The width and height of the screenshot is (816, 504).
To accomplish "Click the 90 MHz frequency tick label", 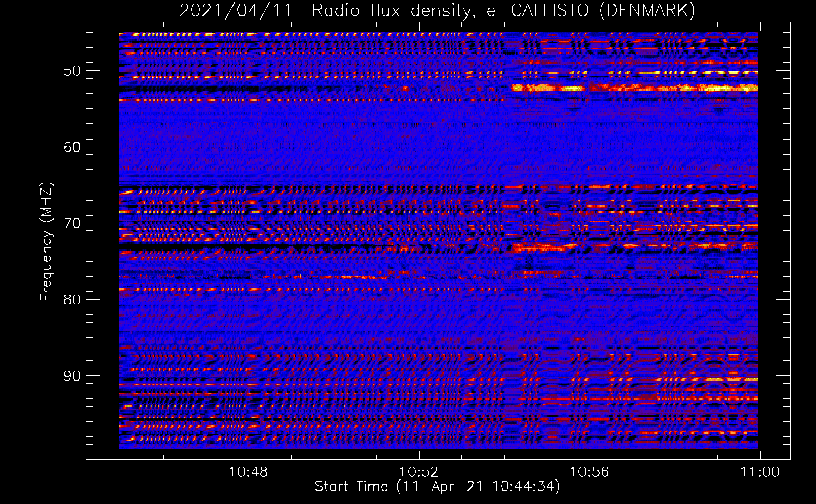I will pos(72,376).
